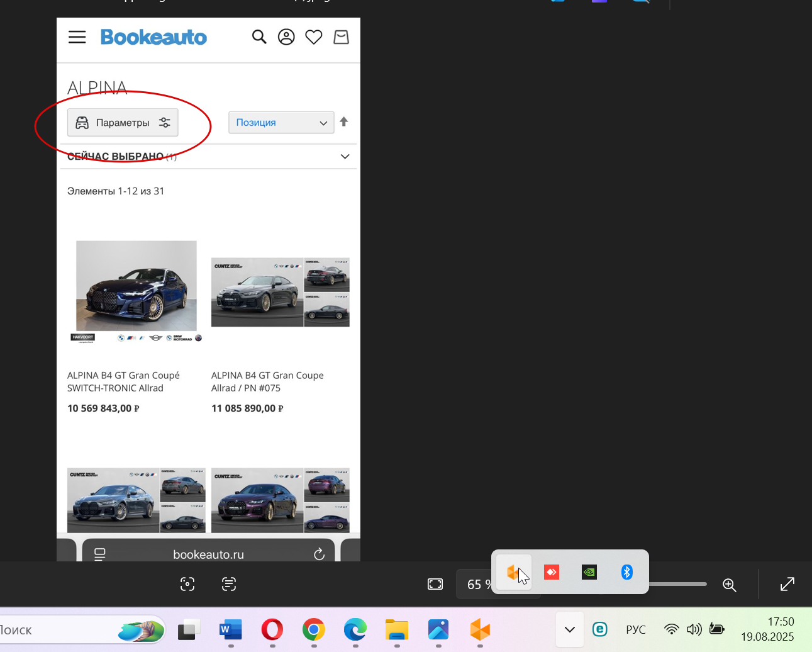812x652 pixels.
Task: Click the fit-to-screen icon in viewer
Action: pyautogui.click(x=435, y=584)
